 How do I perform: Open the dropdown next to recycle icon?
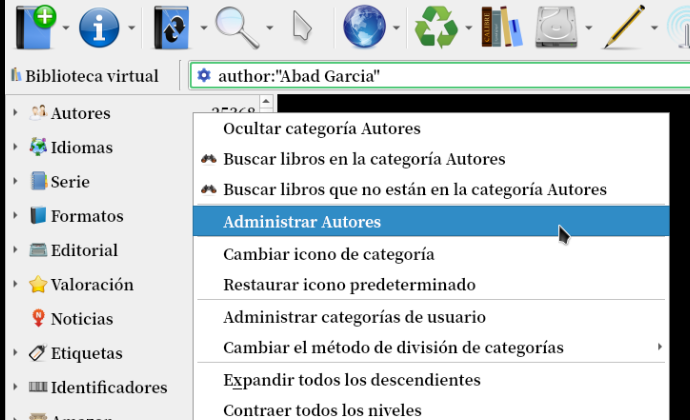[469, 28]
